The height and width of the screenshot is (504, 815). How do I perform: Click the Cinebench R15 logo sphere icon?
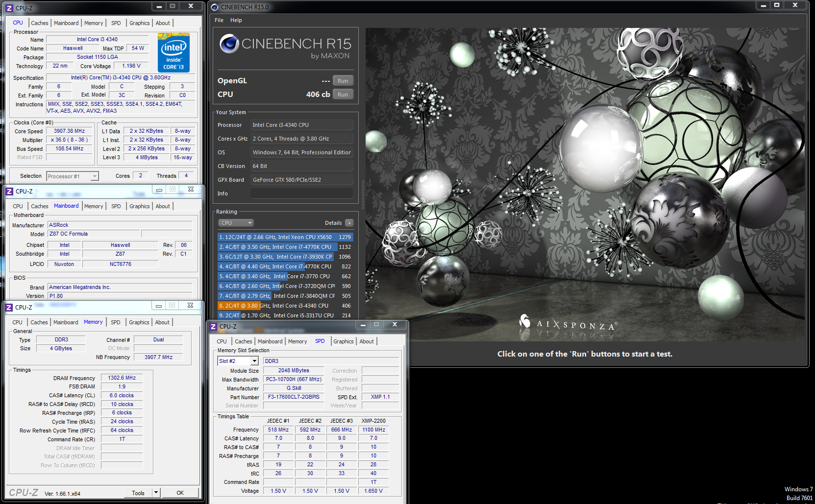click(229, 44)
